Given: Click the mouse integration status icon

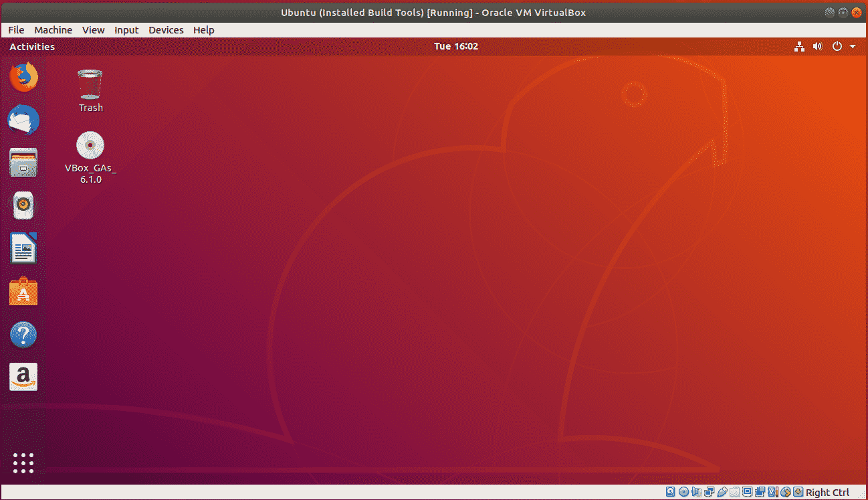Looking at the screenshot, I should coord(786,492).
